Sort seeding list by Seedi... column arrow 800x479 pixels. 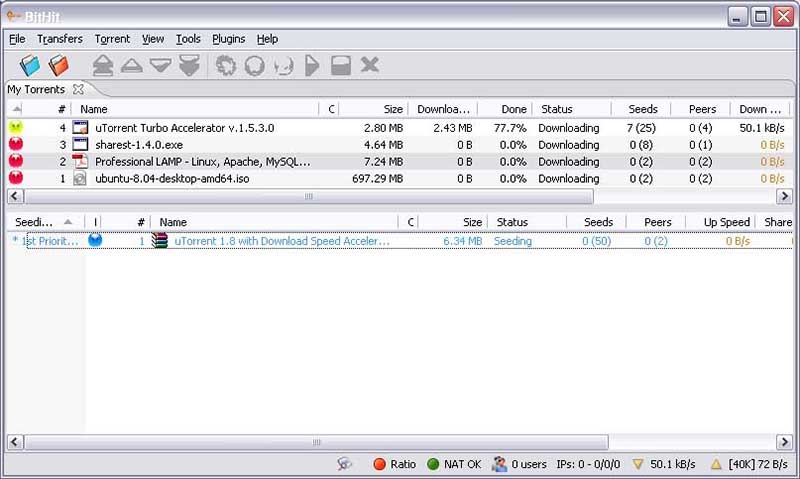(x=67, y=222)
